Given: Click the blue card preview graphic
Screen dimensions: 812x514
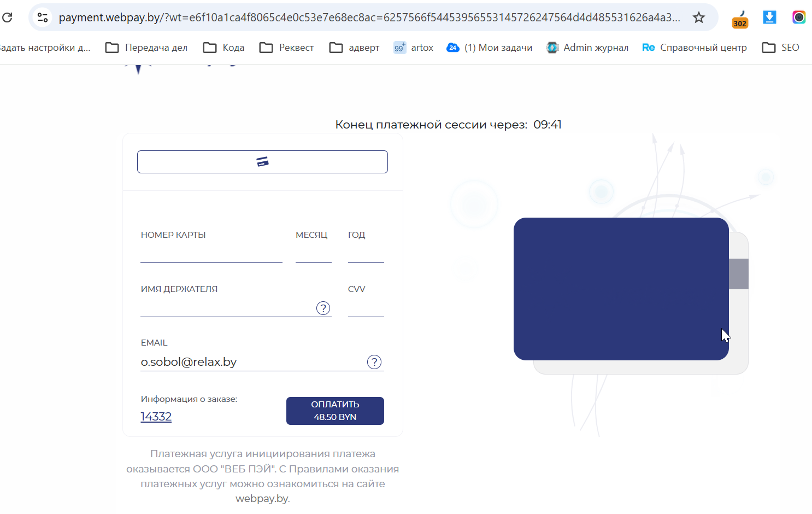Looking at the screenshot, I should pyautogui.click(x=621, y=289).
